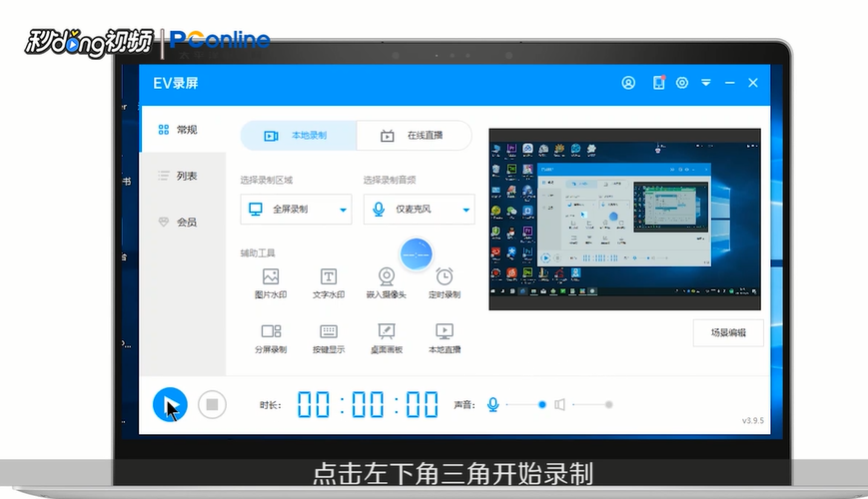Switch to the 本地录制 local recording tab

pyautogui.click(x=299, y=136)
